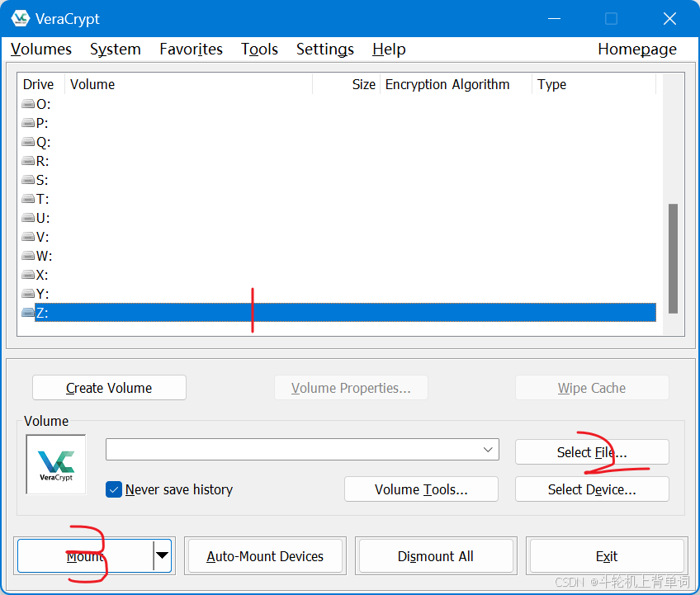Click the drive list vertical scrollbar thumb
The image size is (700, 595).
673,258
